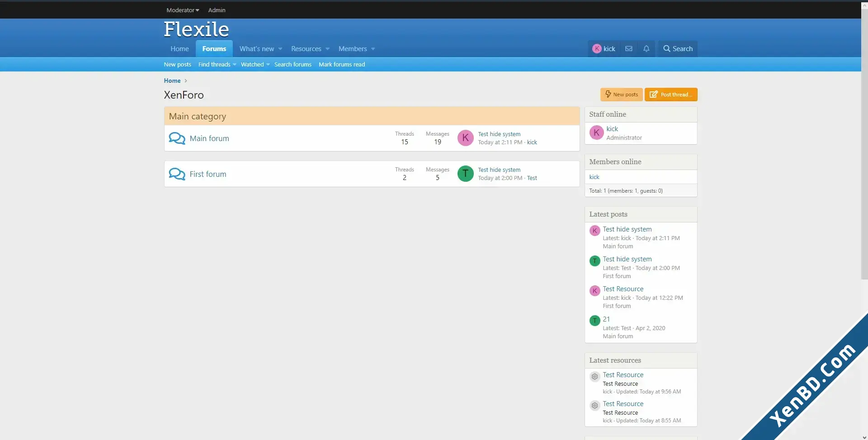The height and width of the screenshot is (440, 868).
Task: Open the What's new tab
Action: tap(257, 49)
